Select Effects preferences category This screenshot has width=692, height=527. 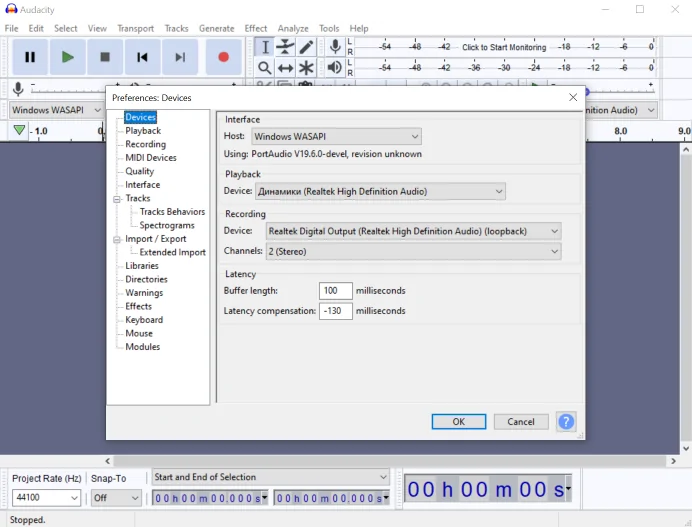[x=139, y=306]
